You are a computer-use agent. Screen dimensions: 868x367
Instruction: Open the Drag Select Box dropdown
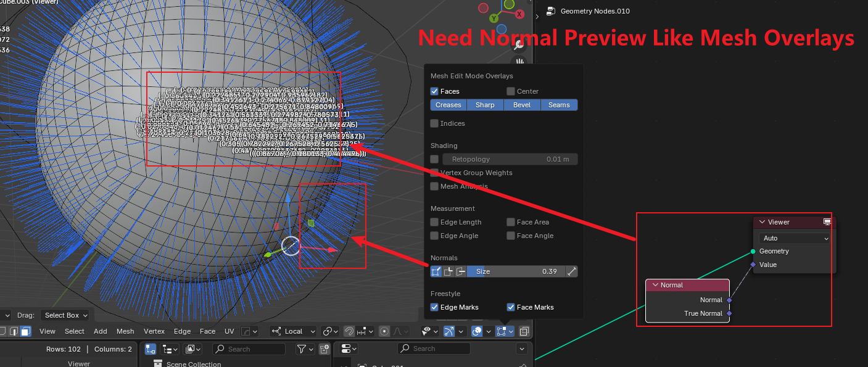(65, 315)
